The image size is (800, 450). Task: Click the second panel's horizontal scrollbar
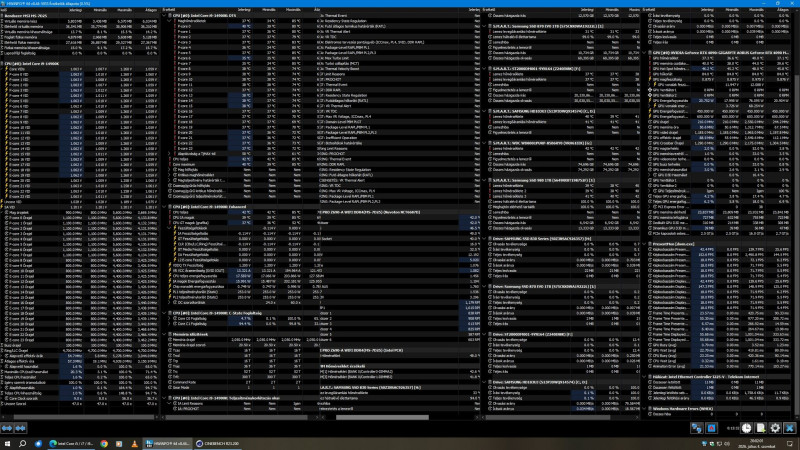click(238, 417)
